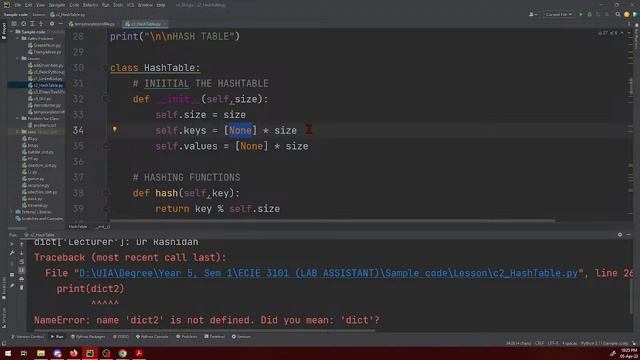Viewport: 640px width, 360px height.
Task: Open the VCS menu
Action: 130,5
